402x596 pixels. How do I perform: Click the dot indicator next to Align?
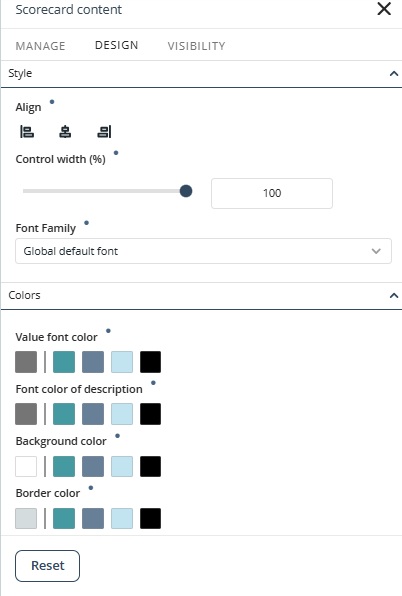[x=52, y=102]
